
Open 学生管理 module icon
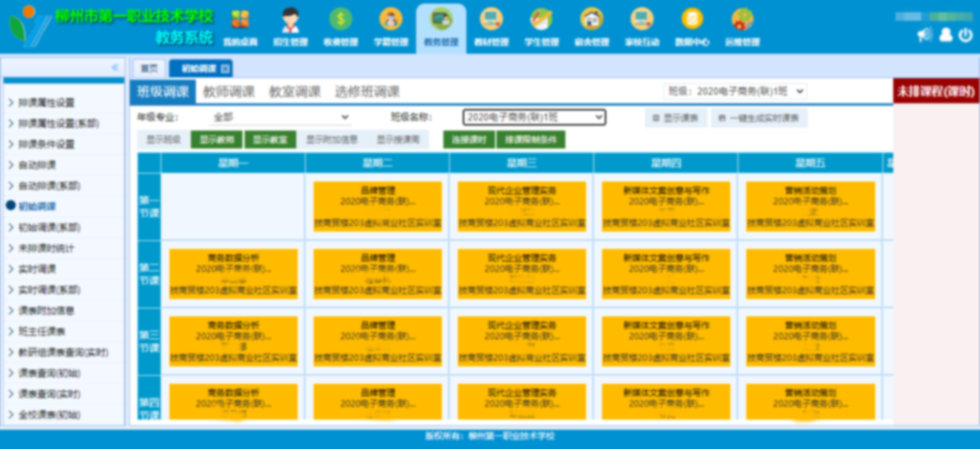[x=541, y=27]
